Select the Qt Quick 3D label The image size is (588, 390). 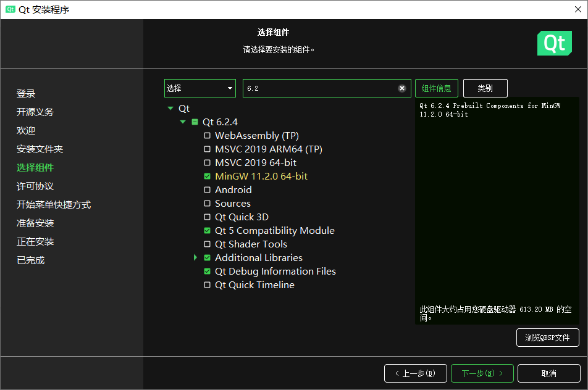point(242,217)
